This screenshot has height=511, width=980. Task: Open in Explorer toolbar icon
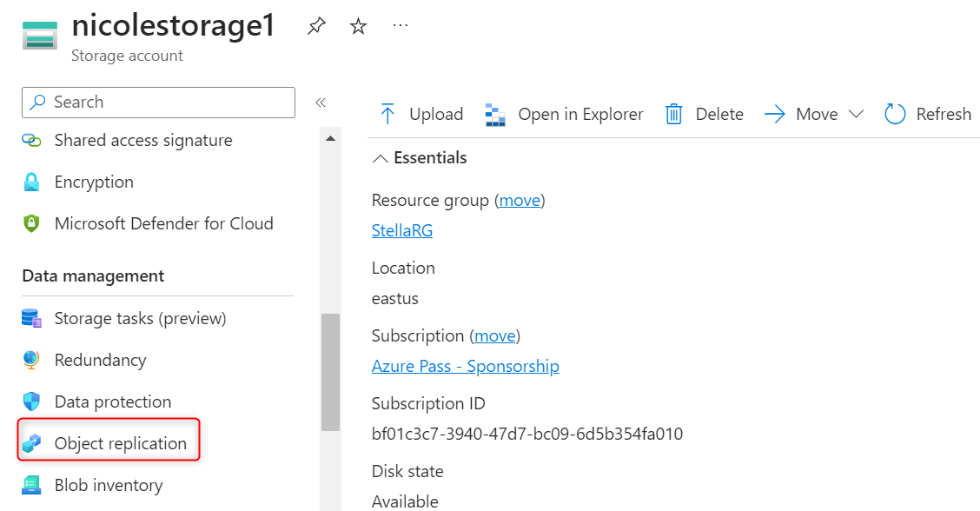495,114
